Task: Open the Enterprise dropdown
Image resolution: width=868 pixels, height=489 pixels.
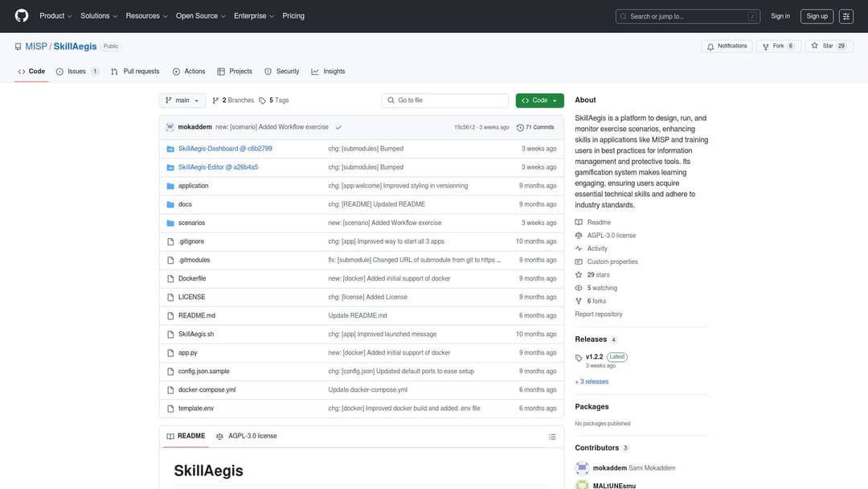Action: (253, 16)
